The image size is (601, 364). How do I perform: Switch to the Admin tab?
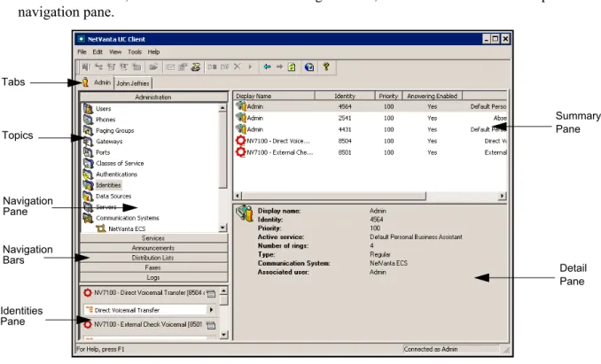pyautogui.click(x=98, y=82)
